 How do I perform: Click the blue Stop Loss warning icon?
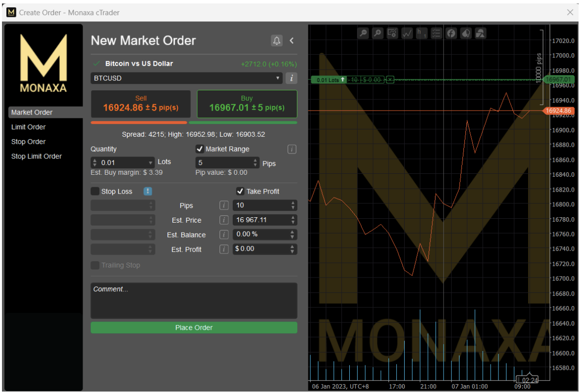coord(148,192)
